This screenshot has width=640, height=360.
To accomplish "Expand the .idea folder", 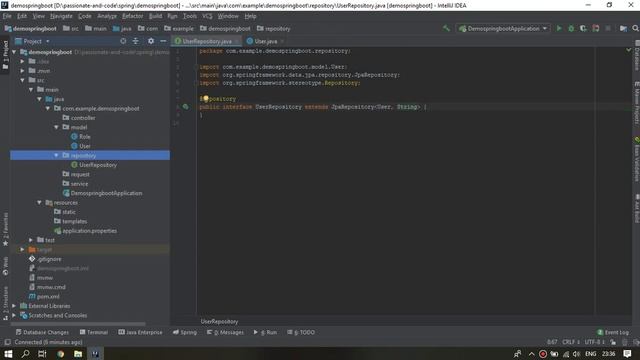I will coord(23,61).
